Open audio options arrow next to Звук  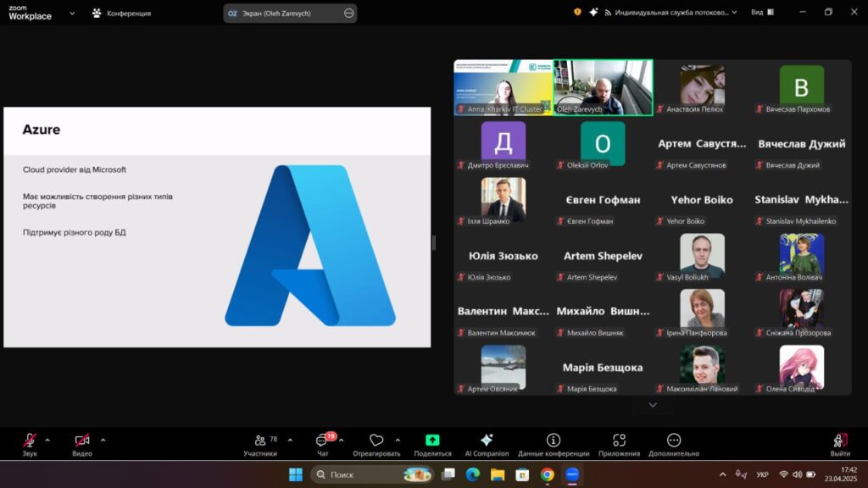[x=47, y=441]
